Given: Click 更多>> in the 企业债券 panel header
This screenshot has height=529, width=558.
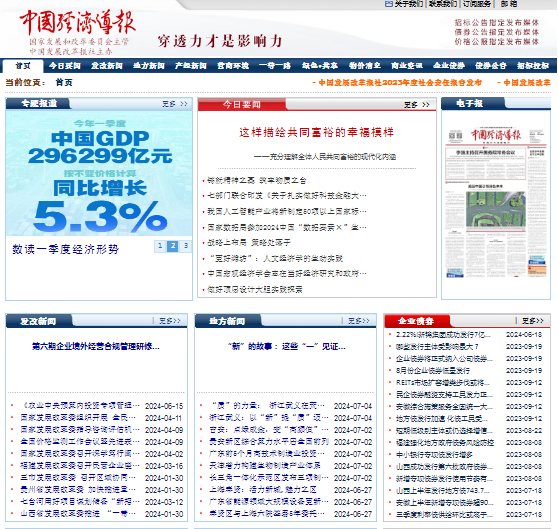Looking at the screenshot, I should tap(533, 321).
